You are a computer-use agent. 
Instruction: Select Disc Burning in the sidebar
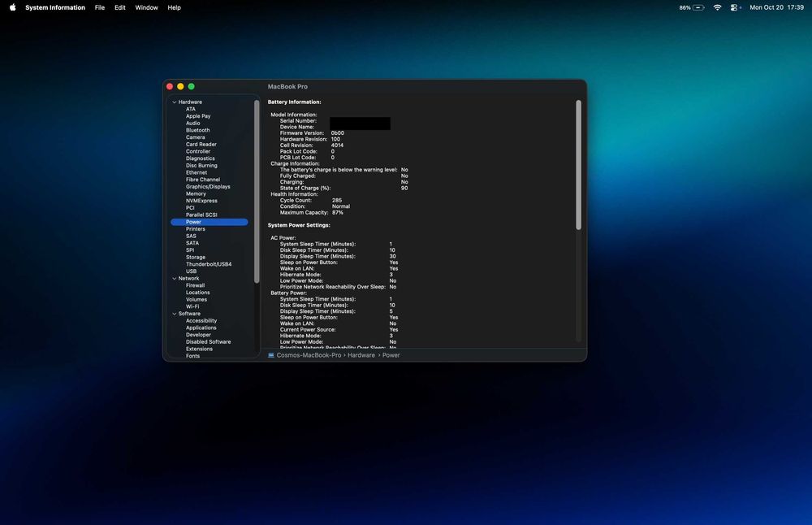pyautogui.click(x=201, y=165)
